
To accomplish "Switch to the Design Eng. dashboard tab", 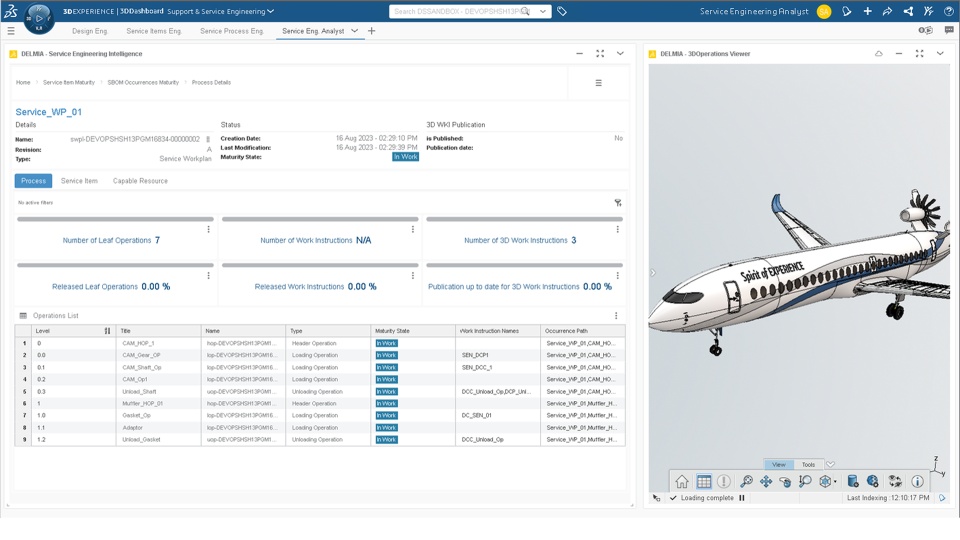I will coord(89,31).
